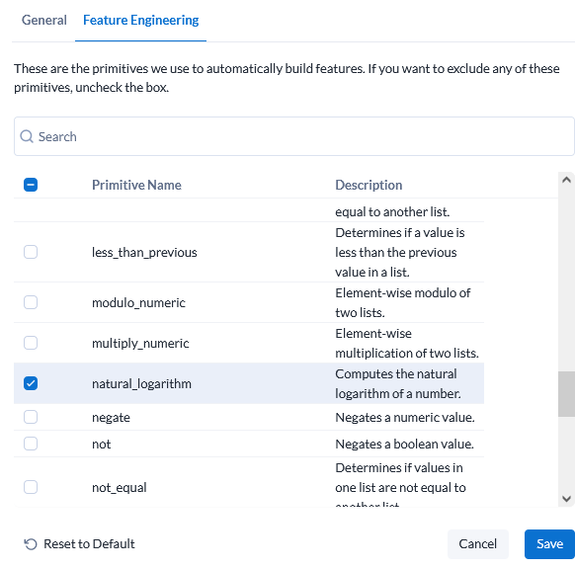Uncheck the natural_logarithm checkbox
575x564 pixels.
coord(31,383)
